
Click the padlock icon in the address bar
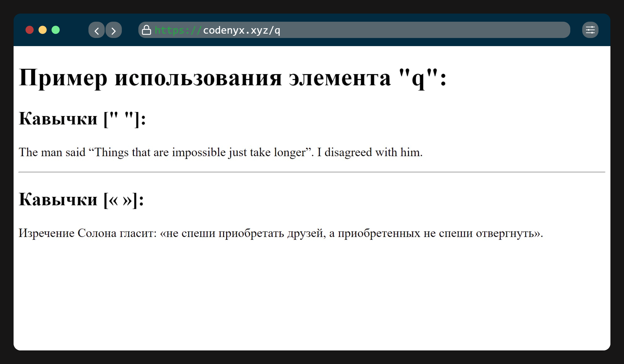pos(147,30)
